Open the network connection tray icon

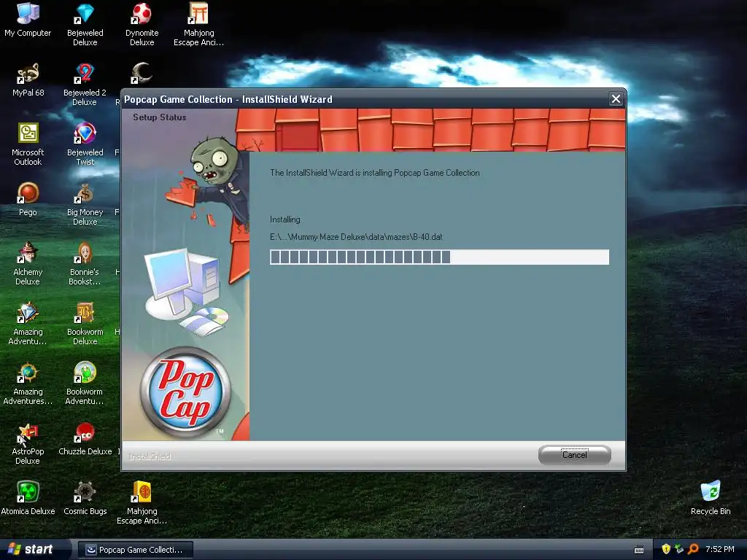(679, 549)
